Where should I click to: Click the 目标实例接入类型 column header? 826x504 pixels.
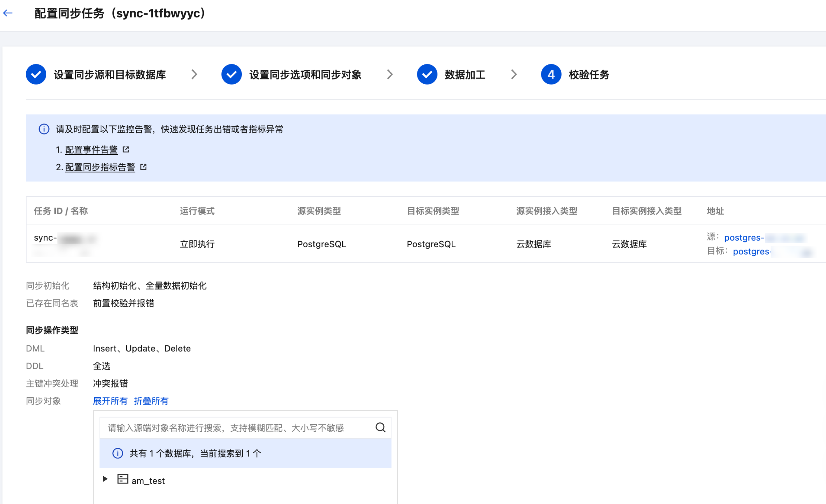point(647,211)
